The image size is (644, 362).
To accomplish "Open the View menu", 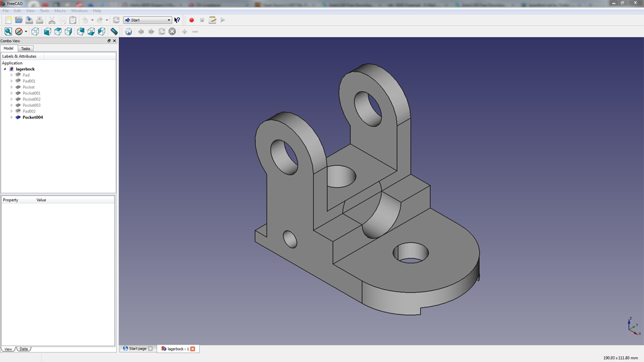I will pyautogui.click(x=30, y=11).
